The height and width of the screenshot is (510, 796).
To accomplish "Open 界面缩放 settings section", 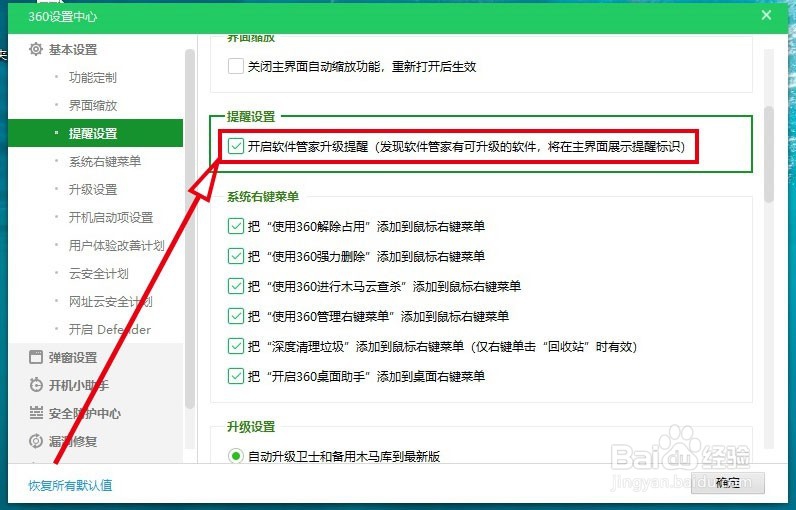I will pos(93,106).
